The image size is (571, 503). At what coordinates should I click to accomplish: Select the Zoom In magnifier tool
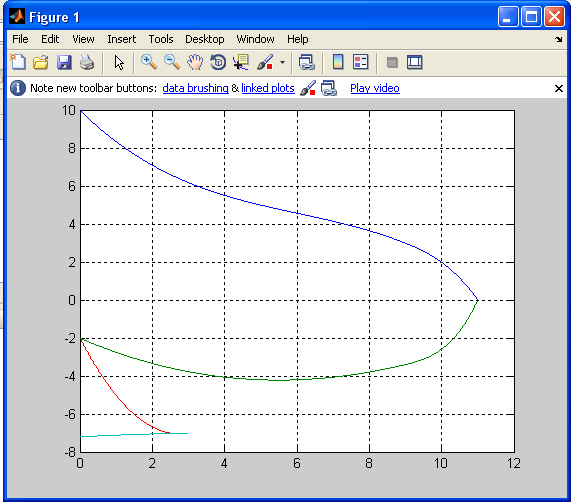pos(149,62)
